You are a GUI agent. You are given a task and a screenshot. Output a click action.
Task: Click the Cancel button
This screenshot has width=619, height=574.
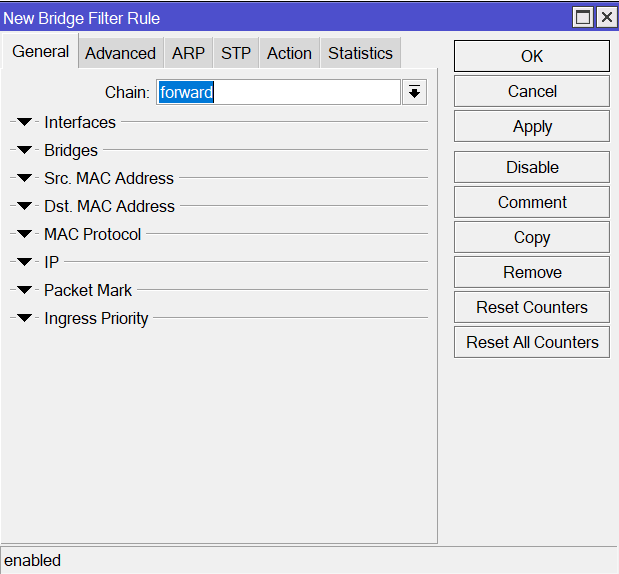(532, 91)
